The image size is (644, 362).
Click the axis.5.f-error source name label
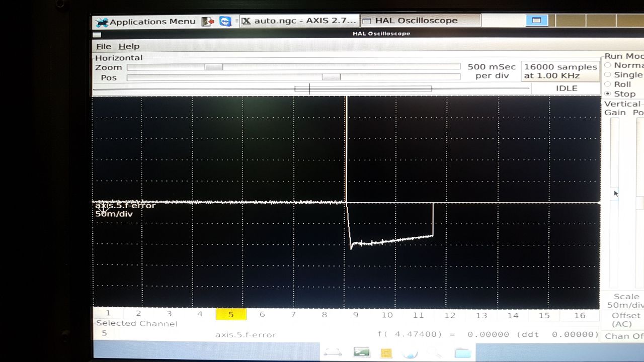pyautogui.click(x=246, y=334)
